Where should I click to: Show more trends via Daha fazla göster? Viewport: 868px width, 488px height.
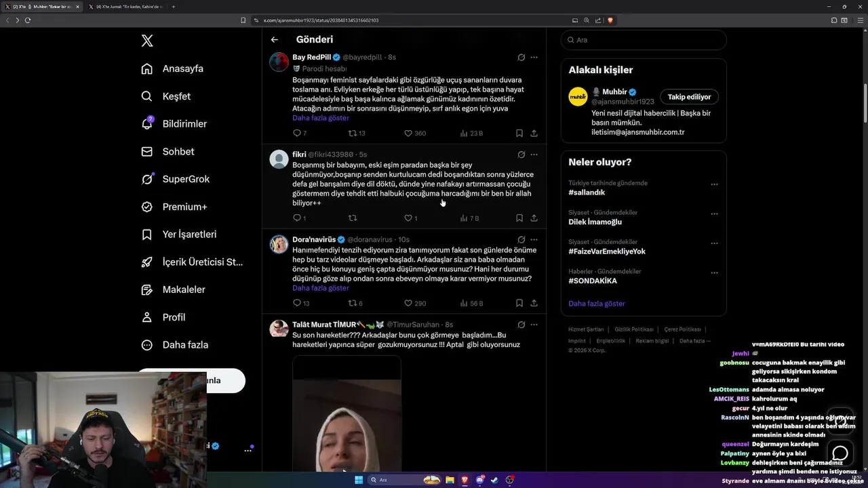pos(597,304)
